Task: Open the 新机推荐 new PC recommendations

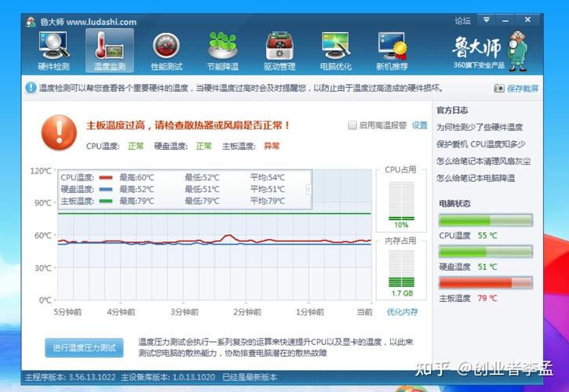Action: pyautogui.click(x=392, y=50)
